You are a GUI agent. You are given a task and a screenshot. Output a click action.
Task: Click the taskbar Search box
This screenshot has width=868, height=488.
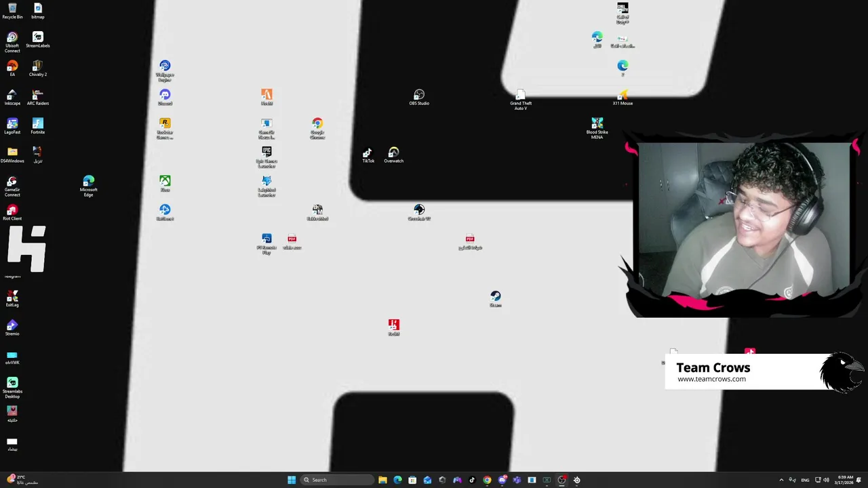pos(337,480)
